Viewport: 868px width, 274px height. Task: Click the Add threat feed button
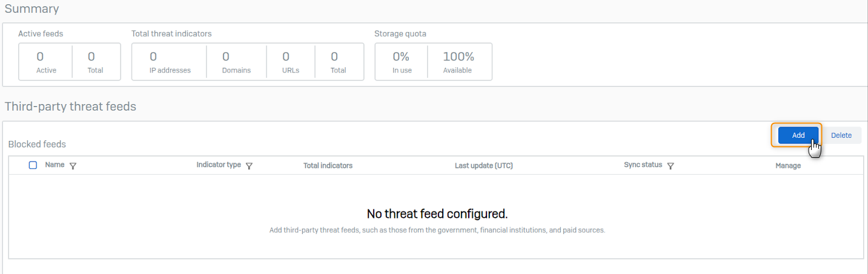tap(798, 135)
